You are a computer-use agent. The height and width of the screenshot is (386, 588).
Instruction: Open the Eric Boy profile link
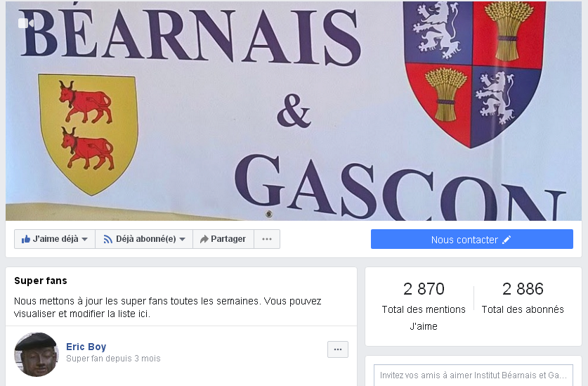tap(86, 347)
